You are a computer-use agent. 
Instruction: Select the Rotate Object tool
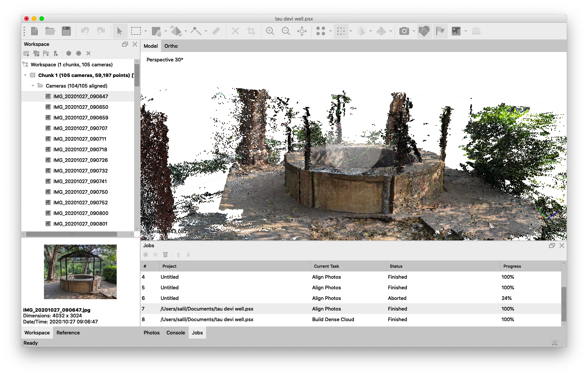[176, 31]
